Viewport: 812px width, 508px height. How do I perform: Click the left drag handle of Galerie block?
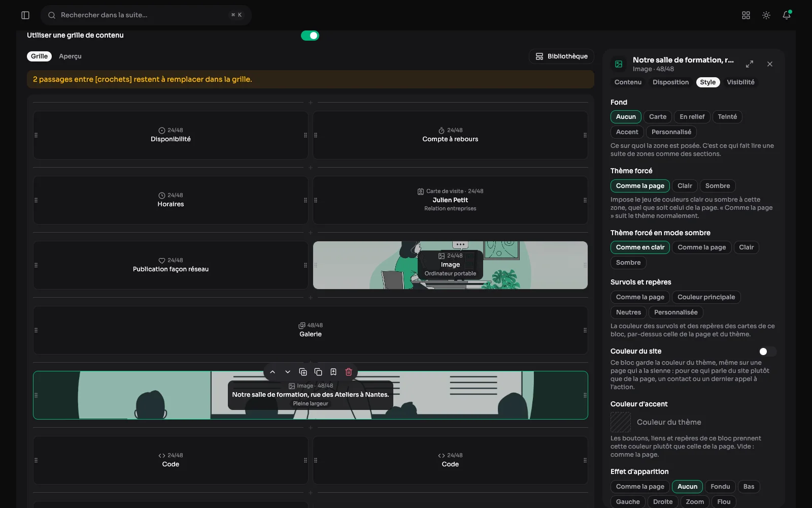point(36,330)
